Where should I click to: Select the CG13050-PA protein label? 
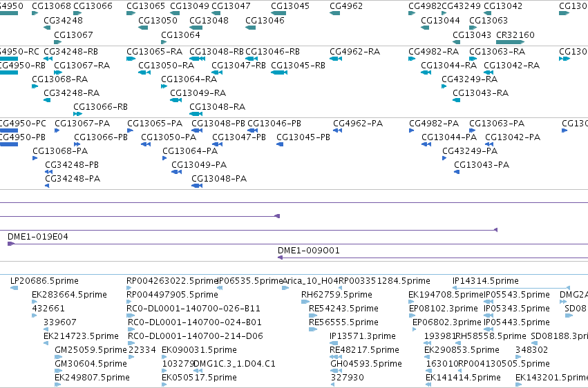click(169, 137)
